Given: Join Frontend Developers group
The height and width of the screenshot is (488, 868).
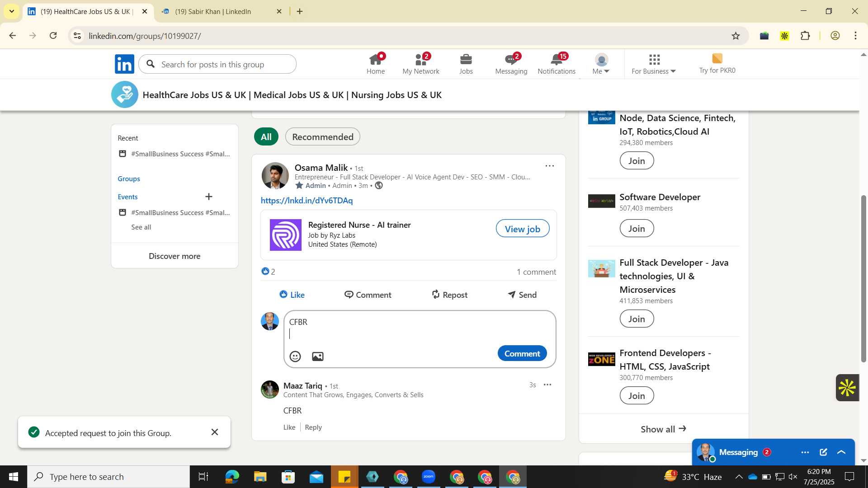Looking at the screenshot, I should click(x=637, y=396).
